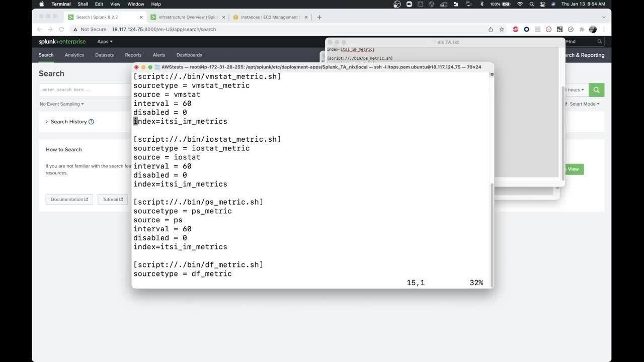Click Search History help question icon
The height and width of the screenshot is (362, 644).
tap(91, 122)
